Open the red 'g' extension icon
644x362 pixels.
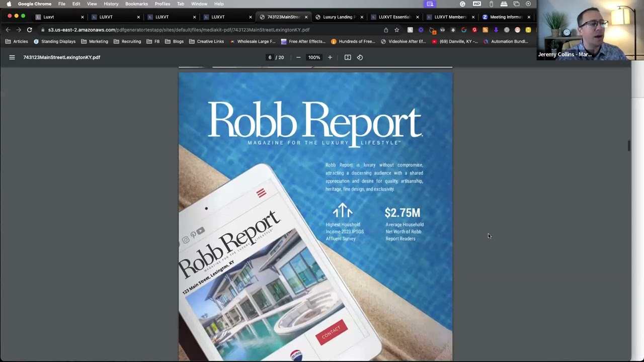474,30
